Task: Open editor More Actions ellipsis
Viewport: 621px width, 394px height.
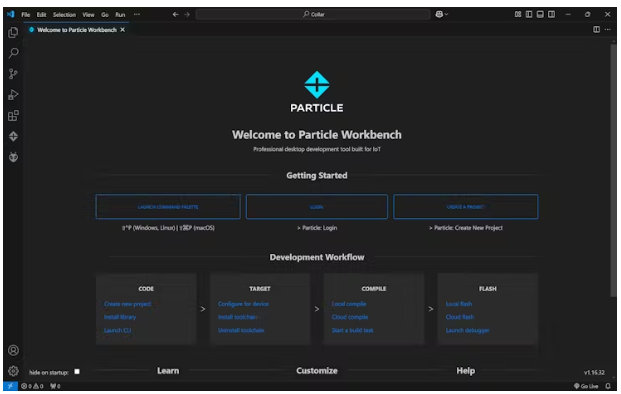Action: coord(608,30)
